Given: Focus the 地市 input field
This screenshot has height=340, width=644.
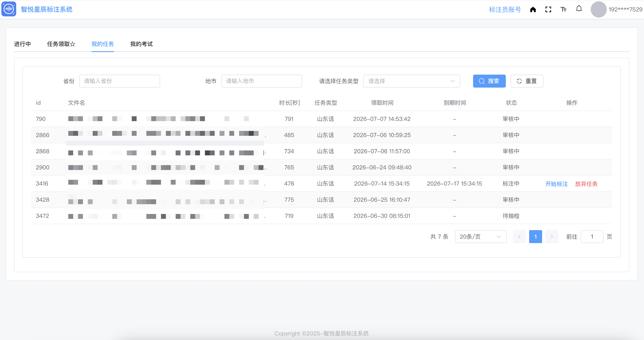Looking at the screenshot, I should 262,81.
